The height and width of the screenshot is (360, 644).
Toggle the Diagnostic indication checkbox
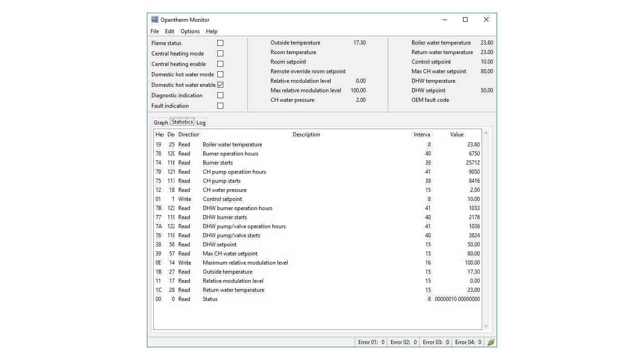[x=220, y=95]
